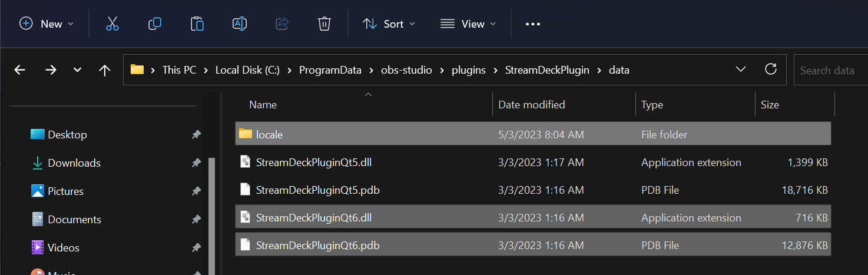The image size is (868, 275).
Task: Expand chevron after ProgramData breadcrumb
Action: point(372,70)
